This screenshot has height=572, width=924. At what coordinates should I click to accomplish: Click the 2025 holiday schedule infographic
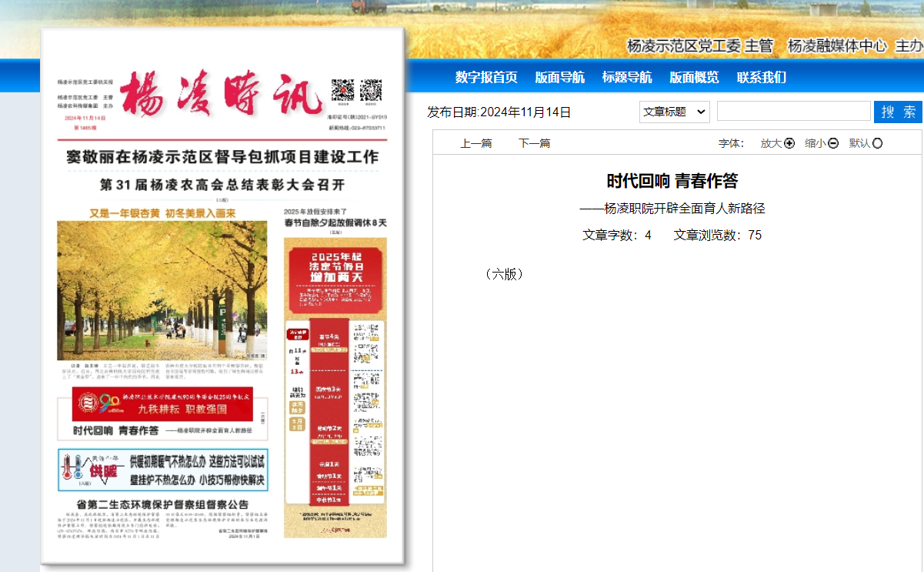[335, 385]
